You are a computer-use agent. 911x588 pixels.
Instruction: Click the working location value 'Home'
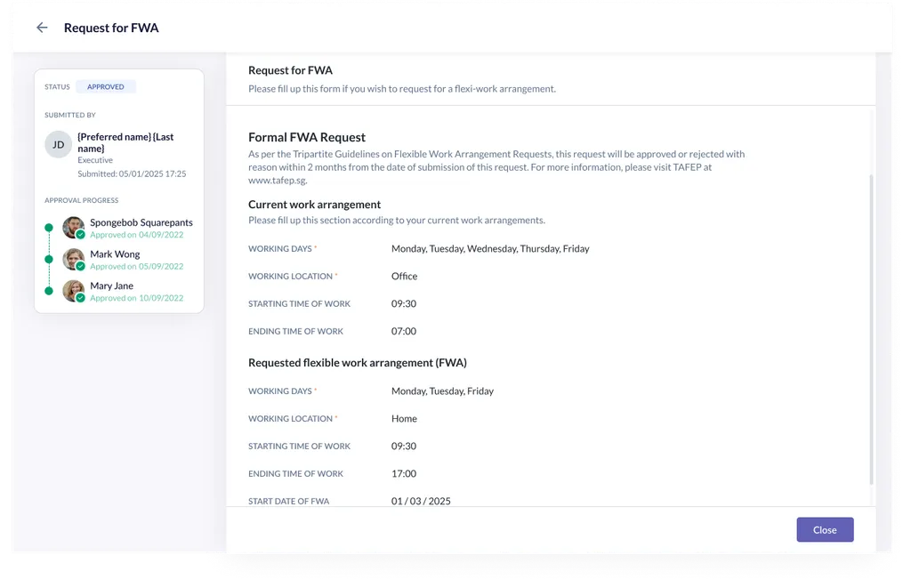(x=405, y=418)
